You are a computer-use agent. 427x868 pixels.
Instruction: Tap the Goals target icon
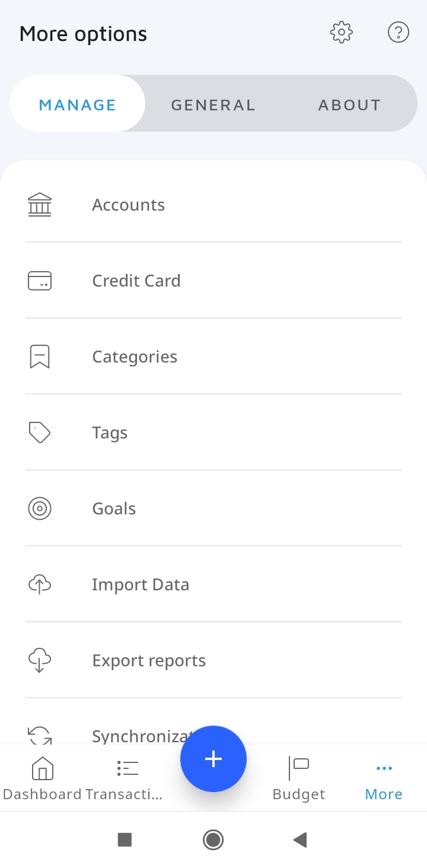coord(40,508)
